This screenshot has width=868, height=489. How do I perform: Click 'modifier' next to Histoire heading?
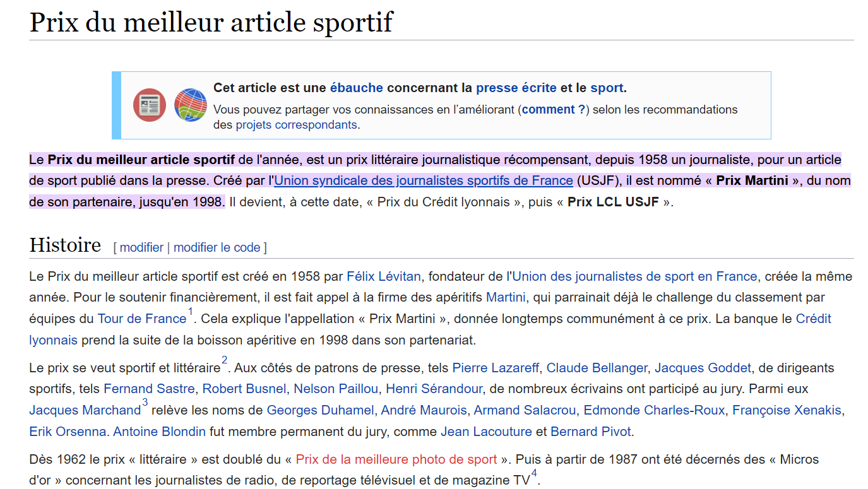tap(141, 247)
